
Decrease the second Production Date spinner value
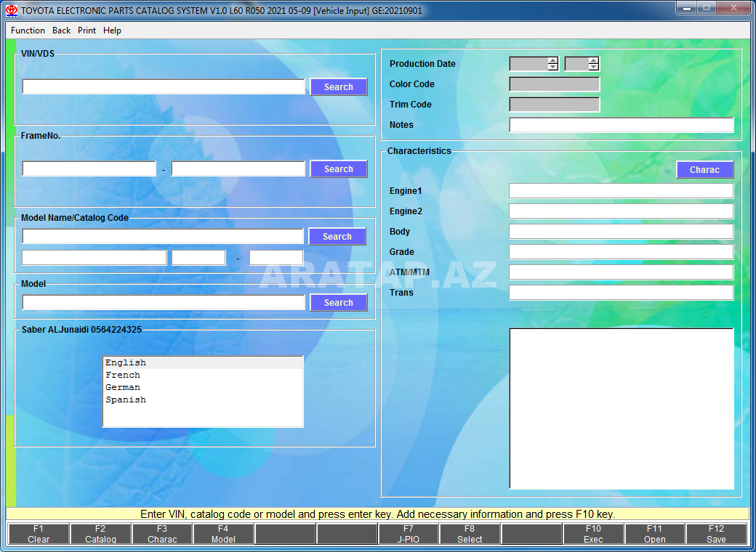point(593,67)
